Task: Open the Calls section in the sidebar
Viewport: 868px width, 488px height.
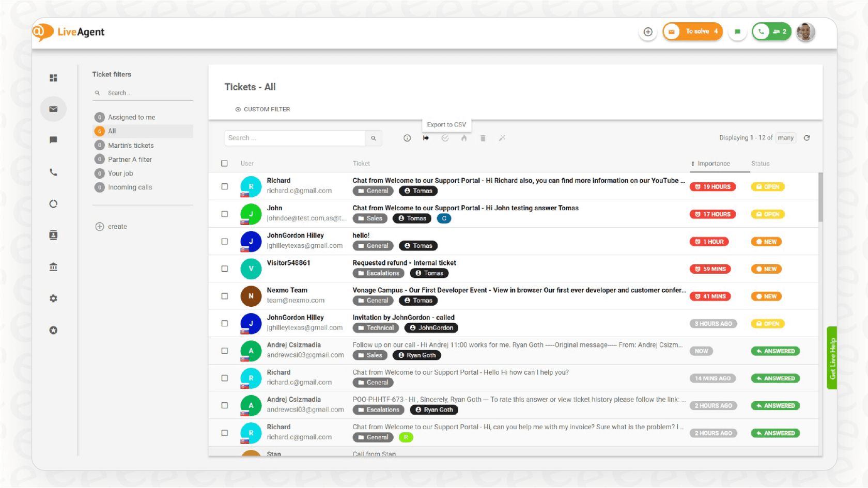Action: tap(53, 172)
